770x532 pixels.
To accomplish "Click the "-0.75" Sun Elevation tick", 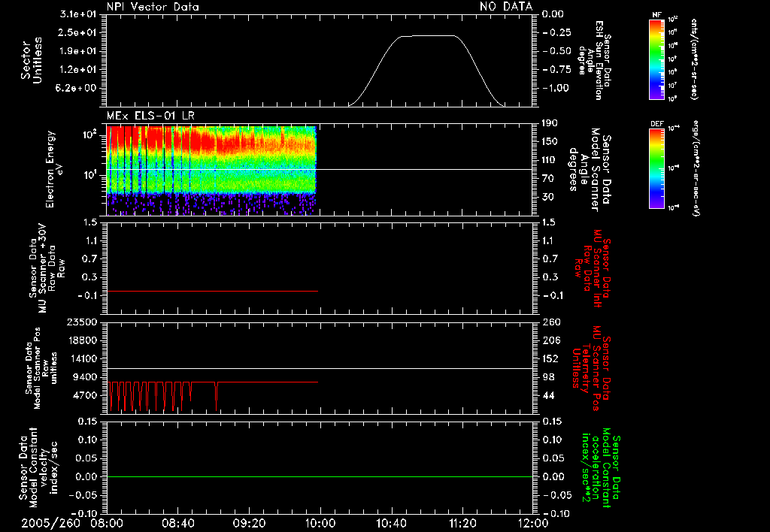I will tap(557, 69).
